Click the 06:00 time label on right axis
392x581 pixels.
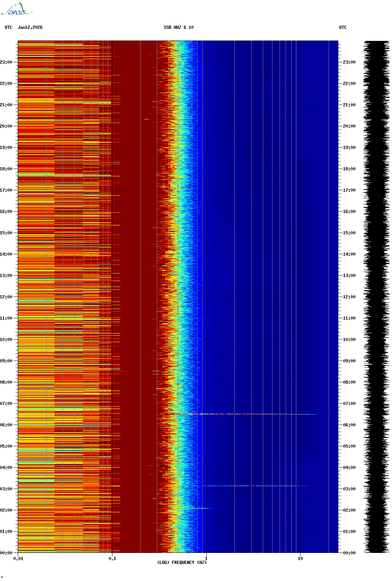pos(349,425)
